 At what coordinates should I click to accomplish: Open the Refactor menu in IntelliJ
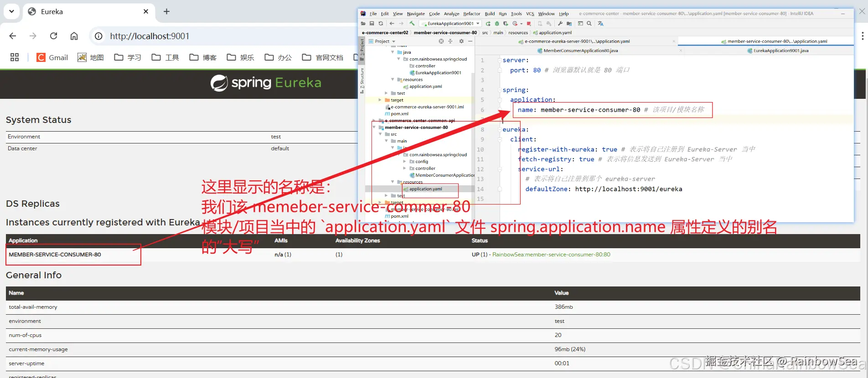pos(472,14)
